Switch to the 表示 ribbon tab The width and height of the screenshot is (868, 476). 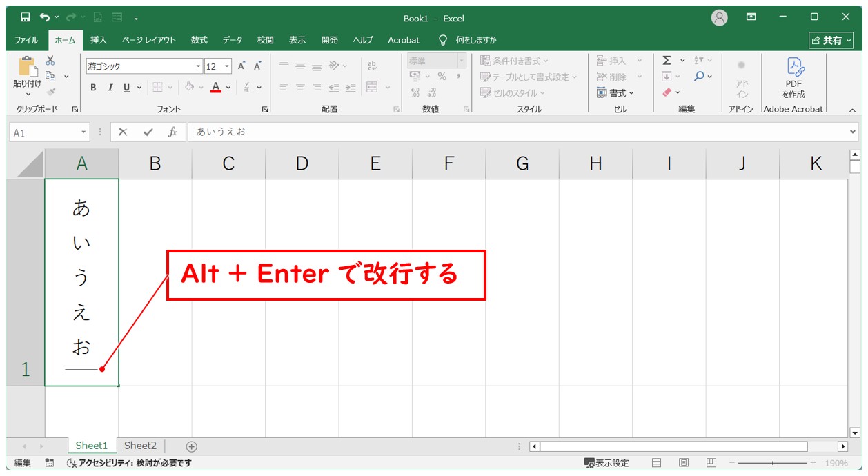(x=297, y=40)
